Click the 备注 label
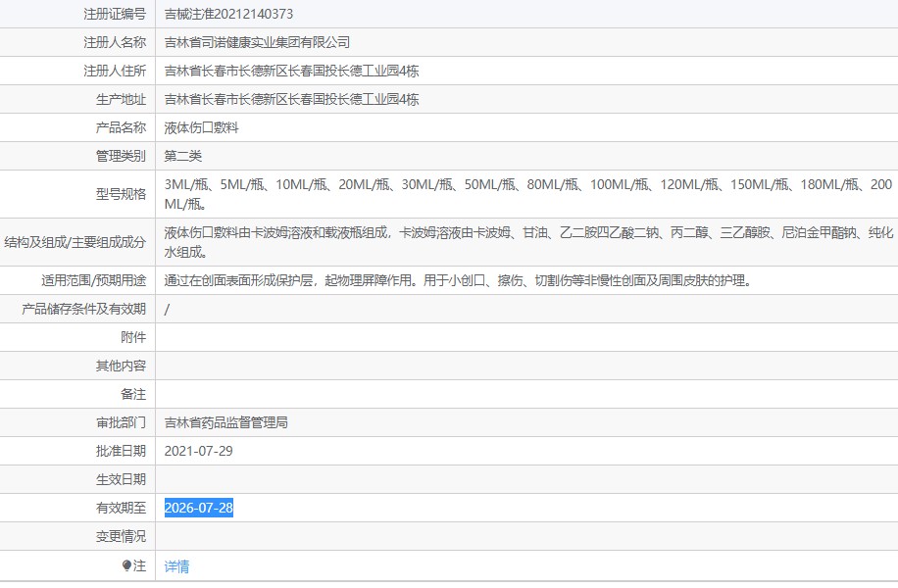 click(133, 394)
